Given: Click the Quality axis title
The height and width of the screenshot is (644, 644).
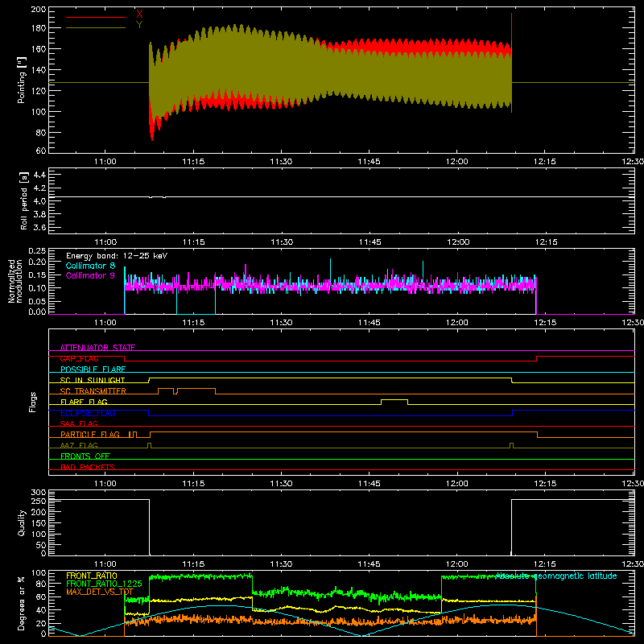Looking at the screenshot, I should pos(22,522).
